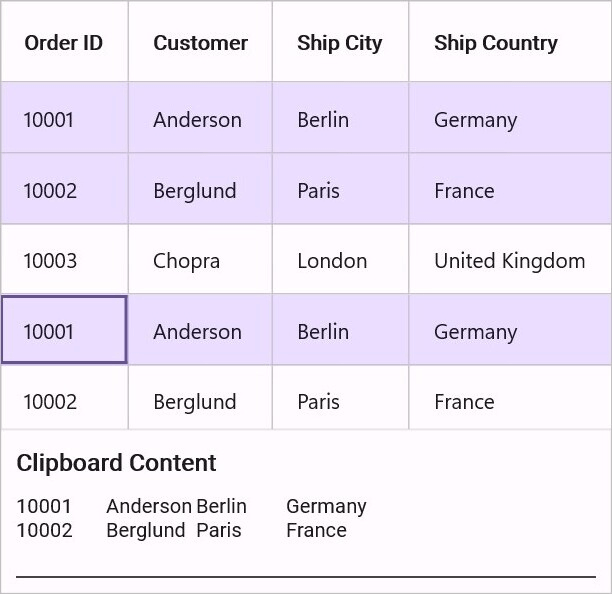
Task: Click Berglund in the second data row
Action: pyautogui.click(x=200, y=189)
